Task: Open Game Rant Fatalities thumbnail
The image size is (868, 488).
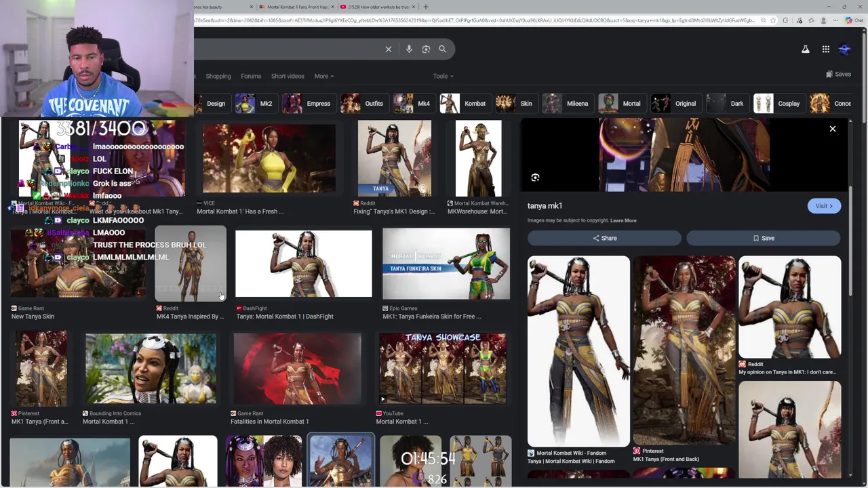Action: click(298, 369)
